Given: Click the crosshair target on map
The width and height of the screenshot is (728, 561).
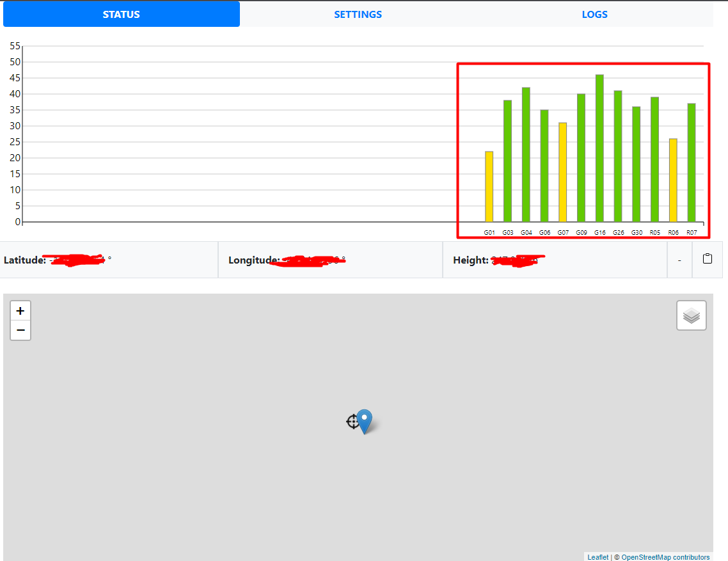Looking at the screenshot, I should [x=353, y=422].
